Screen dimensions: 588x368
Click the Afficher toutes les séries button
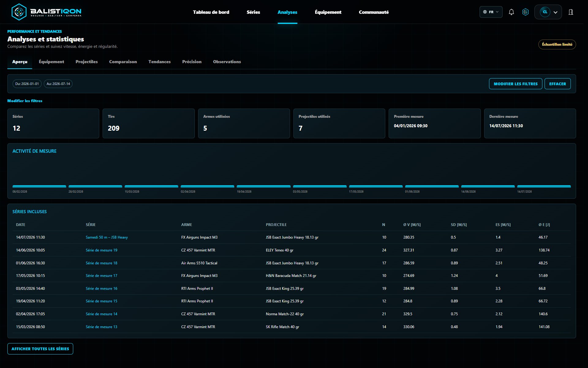pos(40,349)
